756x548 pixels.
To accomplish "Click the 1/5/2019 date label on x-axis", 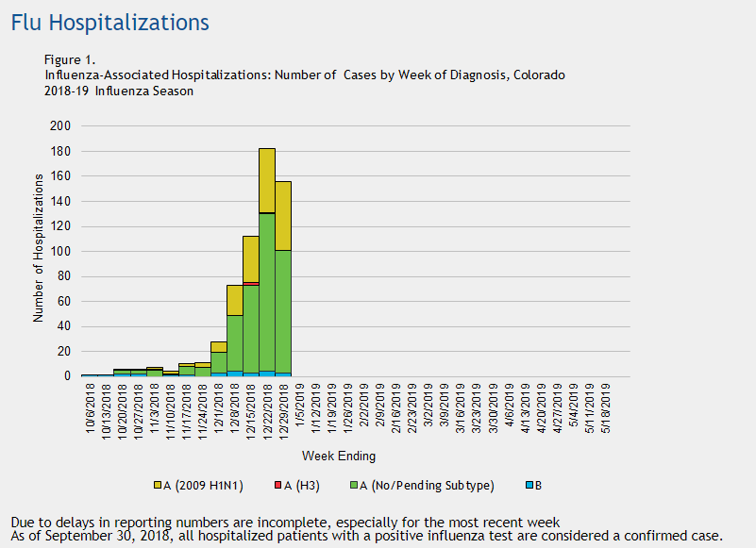I will coord(299,407).
